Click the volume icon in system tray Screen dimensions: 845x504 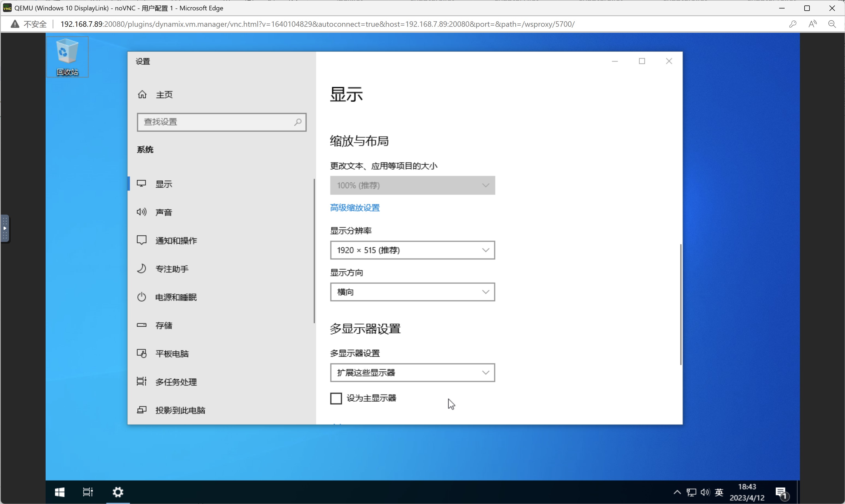[705, 492]
